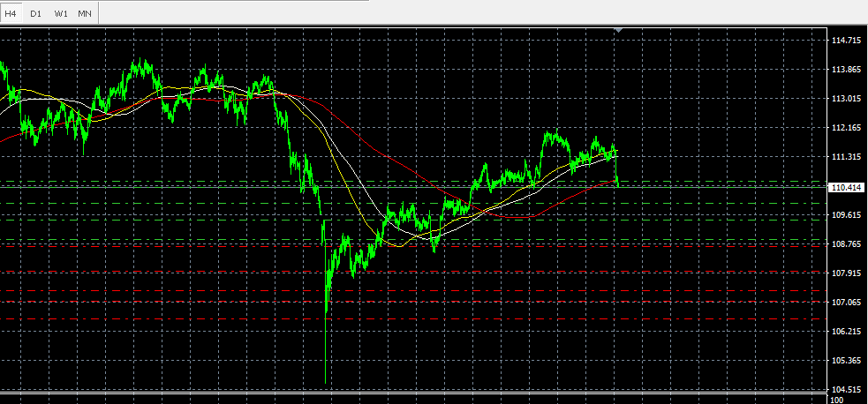The image size is (868, 404).
Task: Click current price label 110.414
Action: point(847,188)
